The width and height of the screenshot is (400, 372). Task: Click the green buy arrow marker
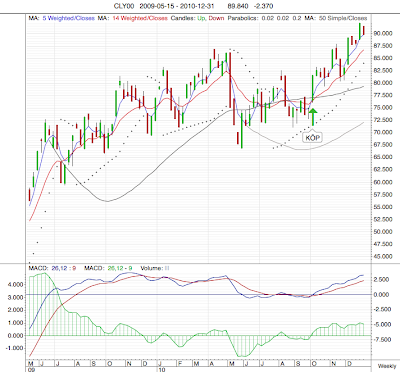point(313,117)
